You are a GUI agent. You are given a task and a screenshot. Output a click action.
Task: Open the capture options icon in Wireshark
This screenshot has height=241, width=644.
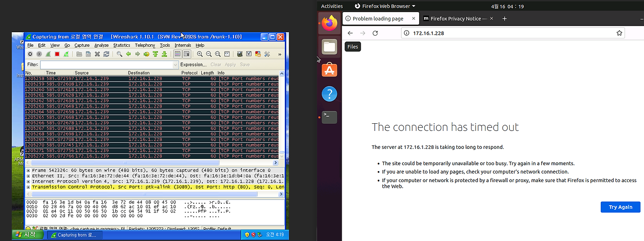click(39, 54)
